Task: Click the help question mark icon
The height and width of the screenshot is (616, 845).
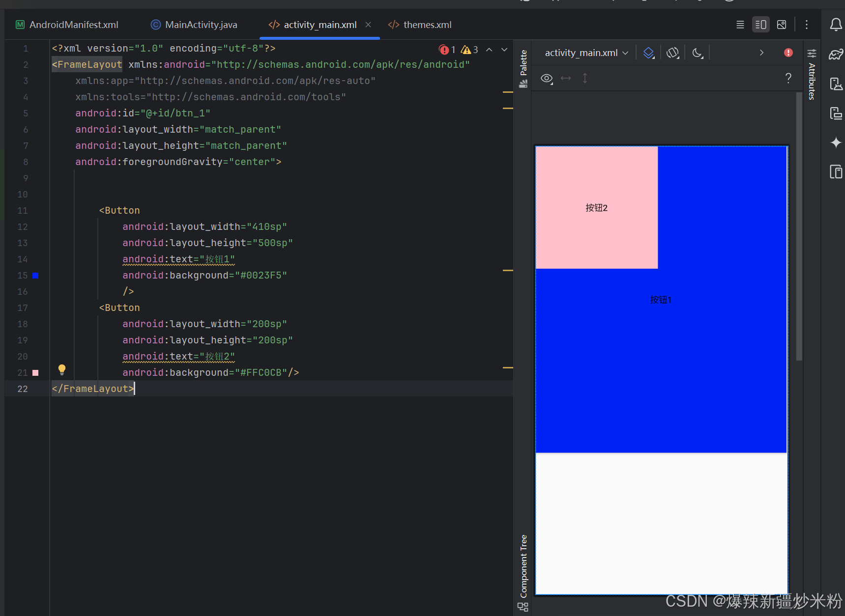Action: (x=788, y=78)
